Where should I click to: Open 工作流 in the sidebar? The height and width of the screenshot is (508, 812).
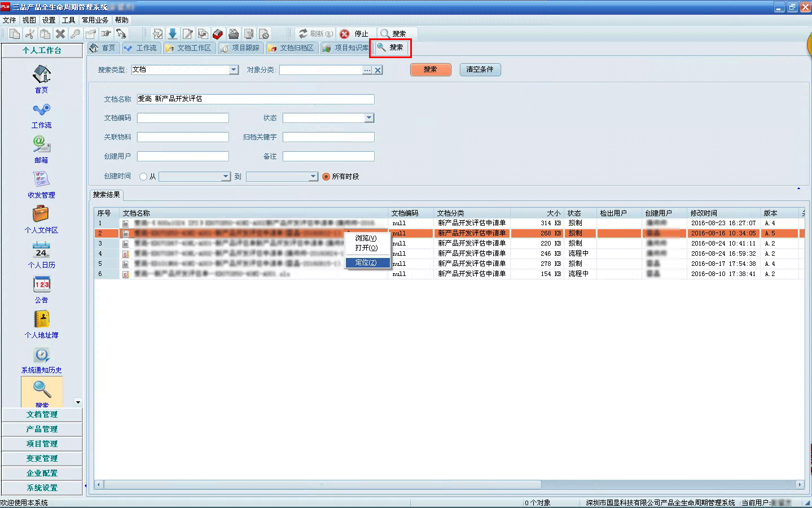tap(41, 110)
